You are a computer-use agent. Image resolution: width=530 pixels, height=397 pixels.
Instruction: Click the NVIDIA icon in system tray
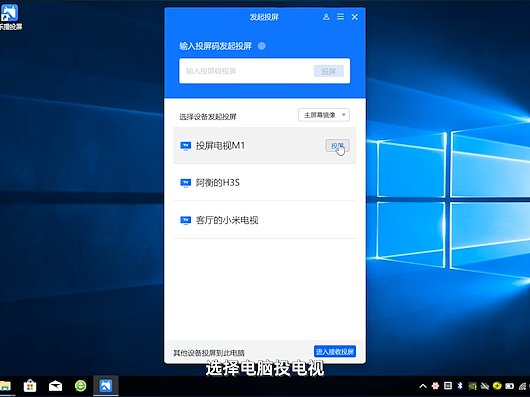(472, 386)
